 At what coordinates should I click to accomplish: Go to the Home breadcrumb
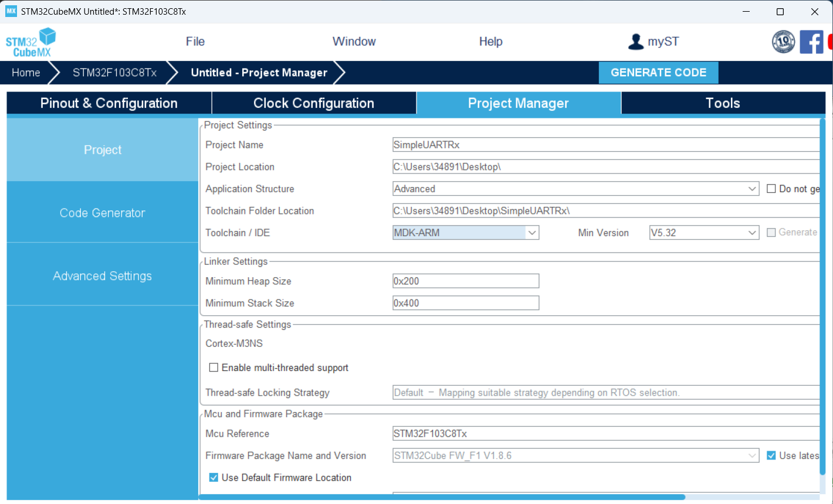[26, 73]
